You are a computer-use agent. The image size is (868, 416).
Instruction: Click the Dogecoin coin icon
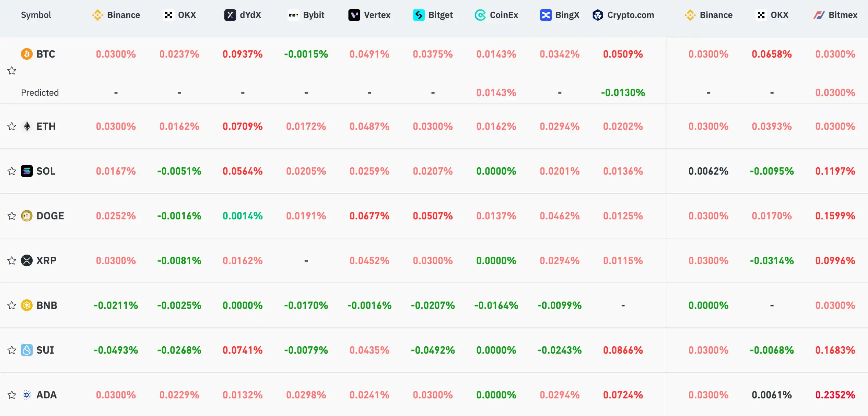click(x=27, y=216)
